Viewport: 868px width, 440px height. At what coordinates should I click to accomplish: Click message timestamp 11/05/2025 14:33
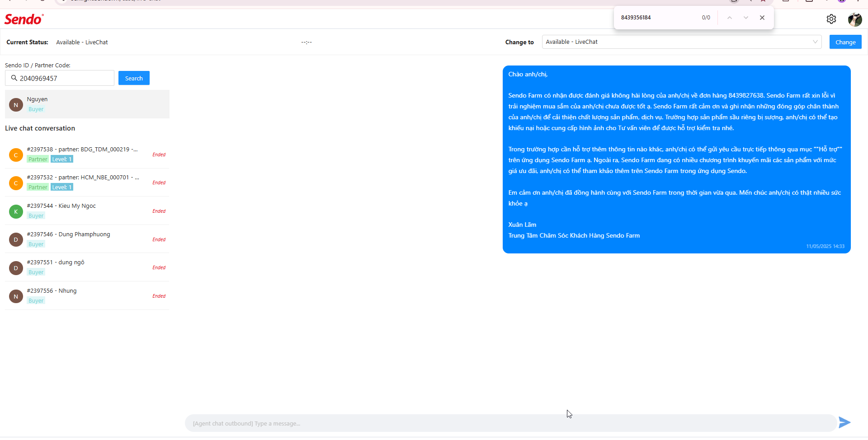tap(825, 246)
